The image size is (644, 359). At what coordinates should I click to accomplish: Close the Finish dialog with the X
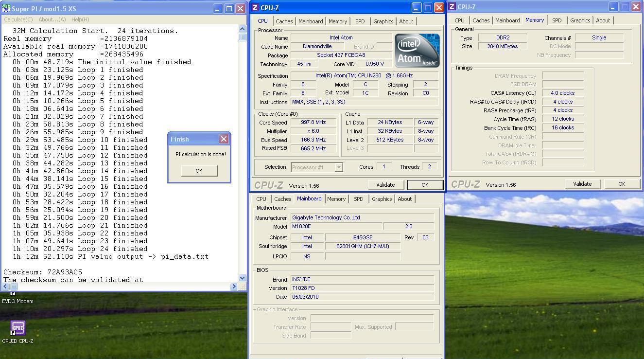224,139
